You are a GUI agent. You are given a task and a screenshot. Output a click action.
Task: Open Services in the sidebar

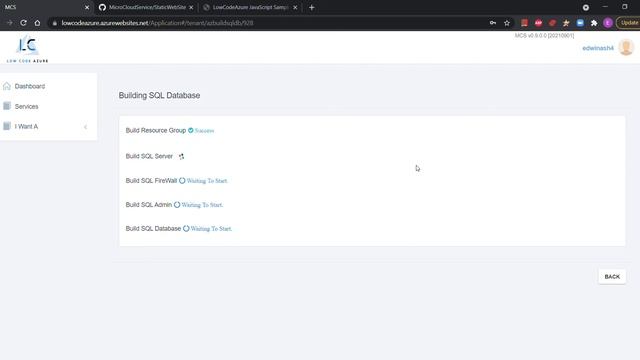(27, 107)
